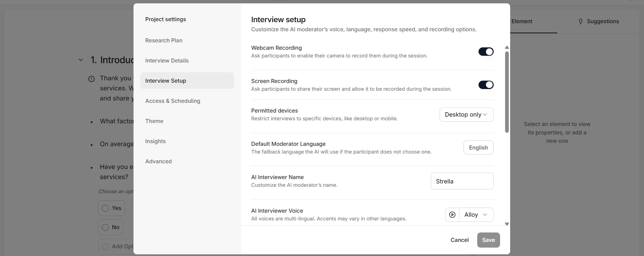Click the Save button

488,240
